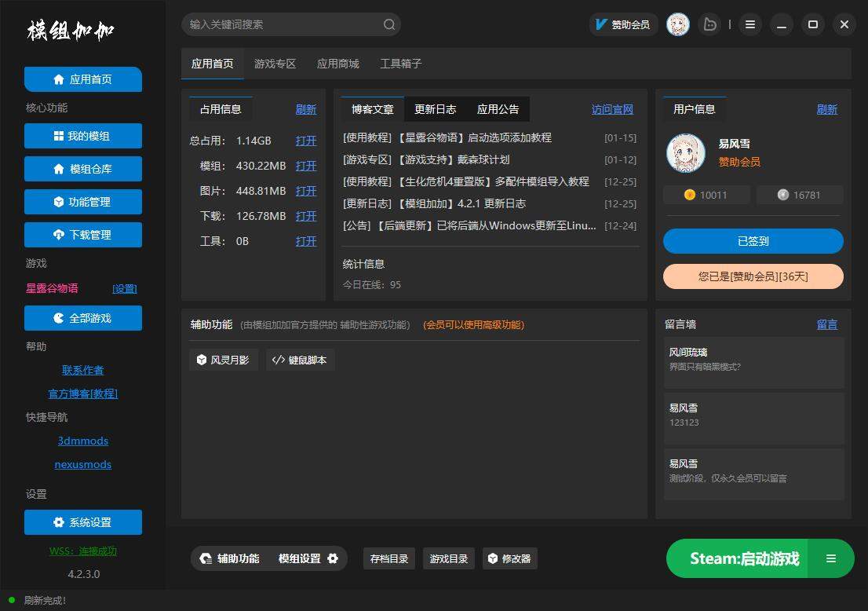The width and height of the screenshot is (868, 611).
Task: Open 功能管理 from the sidebar
Action: click(83, 202)
